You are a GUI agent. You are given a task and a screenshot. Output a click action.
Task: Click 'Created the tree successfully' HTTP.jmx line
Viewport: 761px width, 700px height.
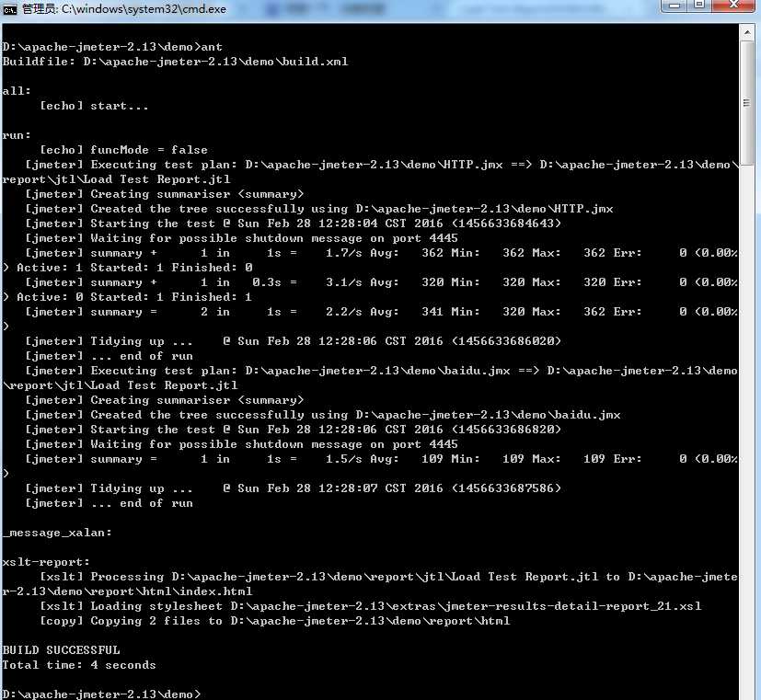click(x=319, y=209)
